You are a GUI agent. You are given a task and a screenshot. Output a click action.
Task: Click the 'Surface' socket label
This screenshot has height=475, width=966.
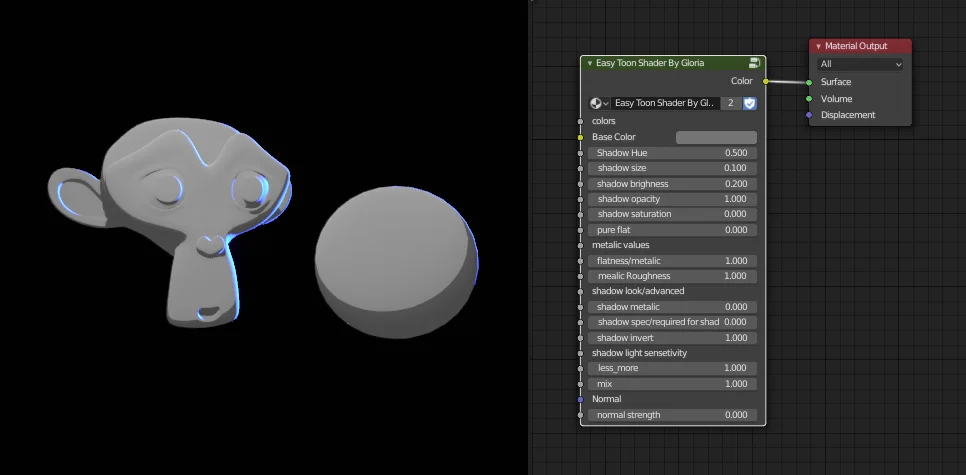(x=836, y=82)
